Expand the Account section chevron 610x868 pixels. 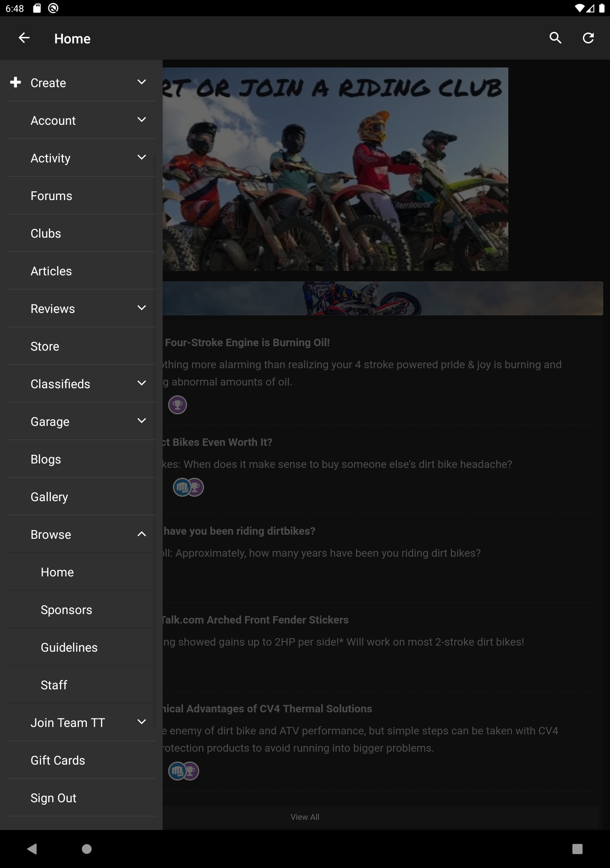pyautogui.click(x=142, y=120)
